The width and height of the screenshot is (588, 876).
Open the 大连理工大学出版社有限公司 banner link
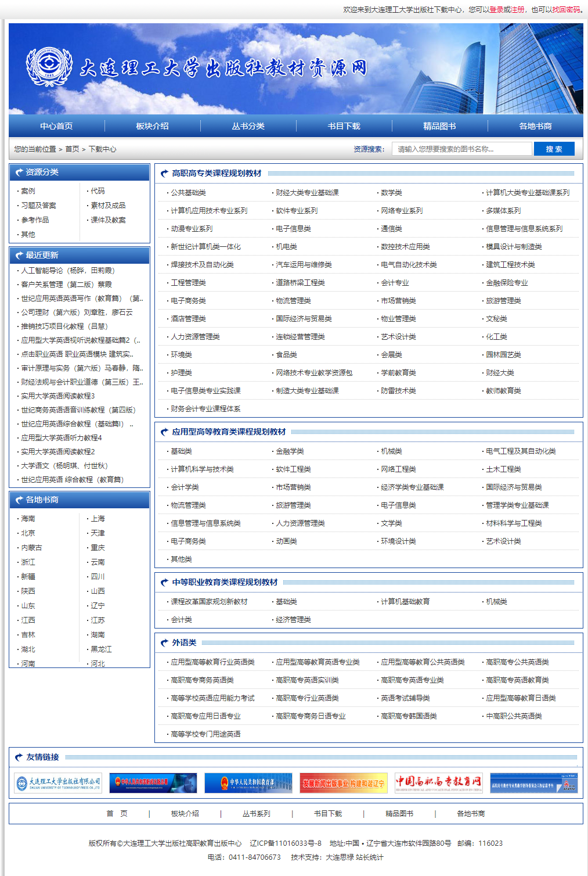[58, 783]
